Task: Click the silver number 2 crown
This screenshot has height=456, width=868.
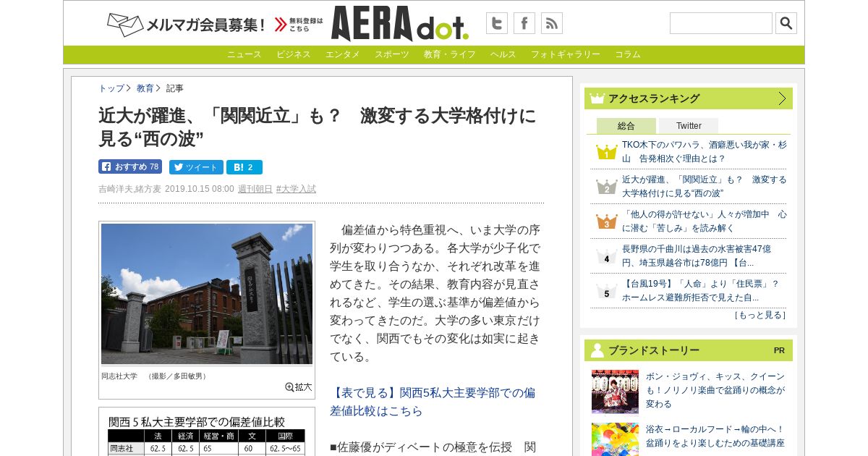Action: pyautogui.click(x=606, y=187)
